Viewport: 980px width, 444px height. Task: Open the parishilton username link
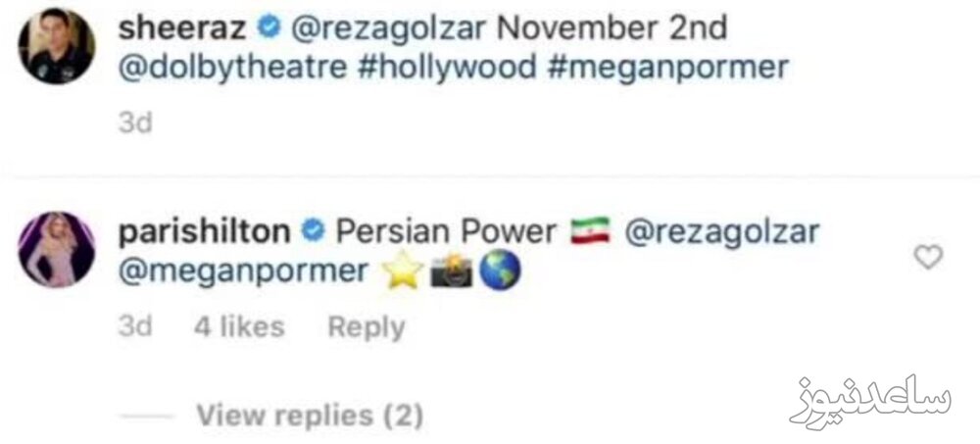pyautogui.click(x=204, y=232)
